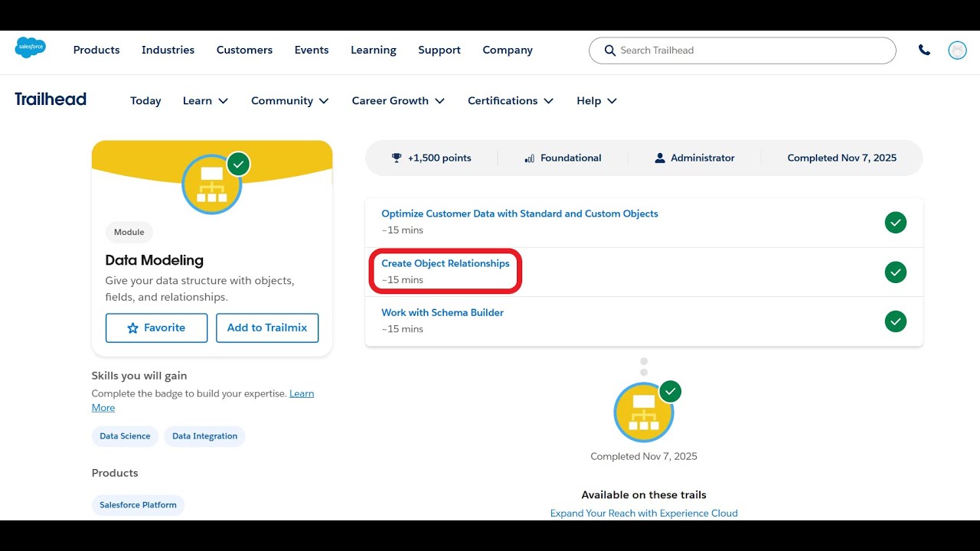Expand the Learn dropdown menu

coord(205,101)
